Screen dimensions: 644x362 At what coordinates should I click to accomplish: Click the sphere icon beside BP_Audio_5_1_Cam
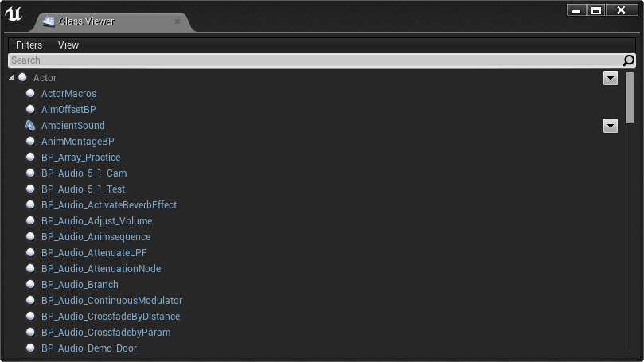click(30, 173)
